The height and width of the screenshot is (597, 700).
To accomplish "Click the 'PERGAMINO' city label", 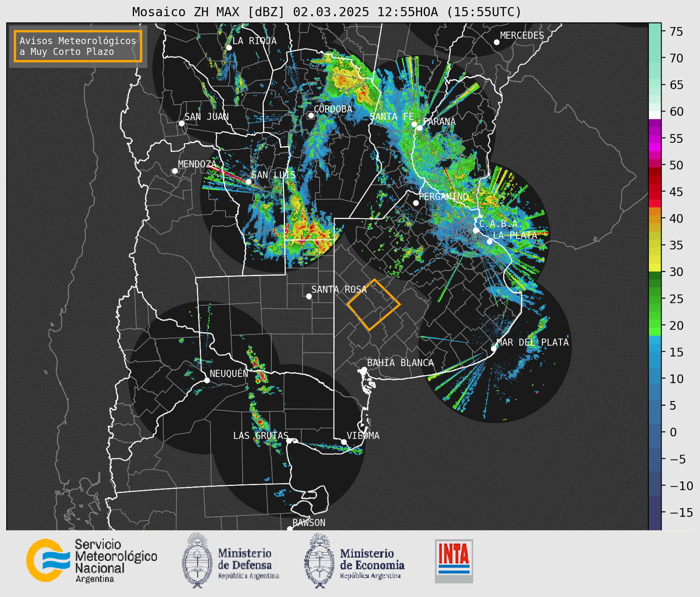I will point(444,196).
